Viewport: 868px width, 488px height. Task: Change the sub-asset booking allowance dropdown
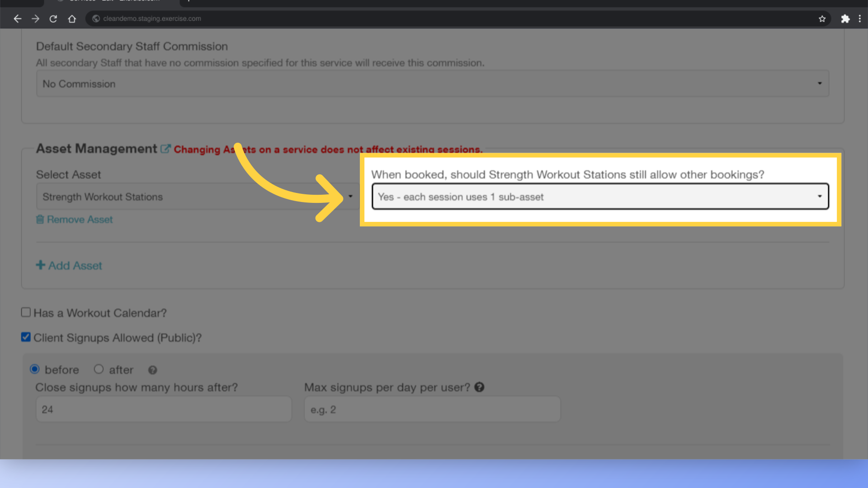(x=599, y=197)
